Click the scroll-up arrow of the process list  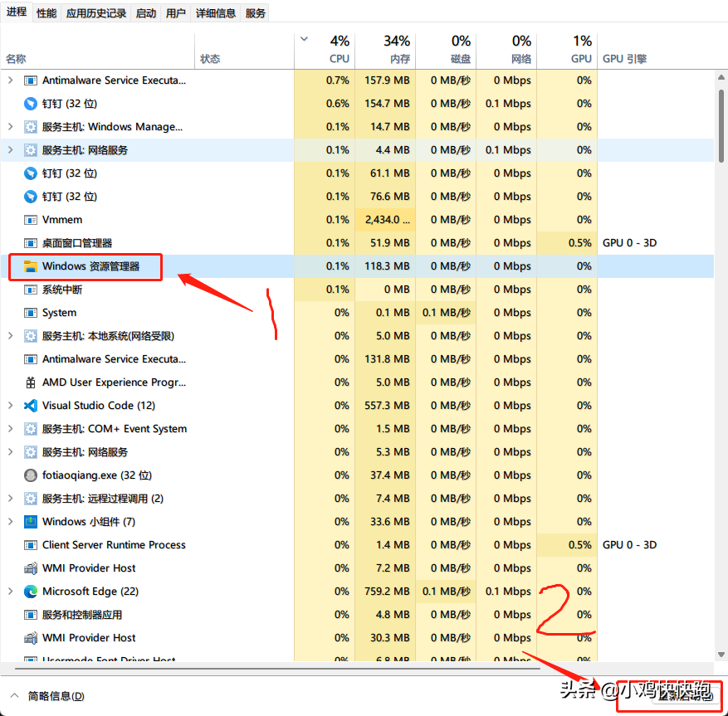[721, 77]
